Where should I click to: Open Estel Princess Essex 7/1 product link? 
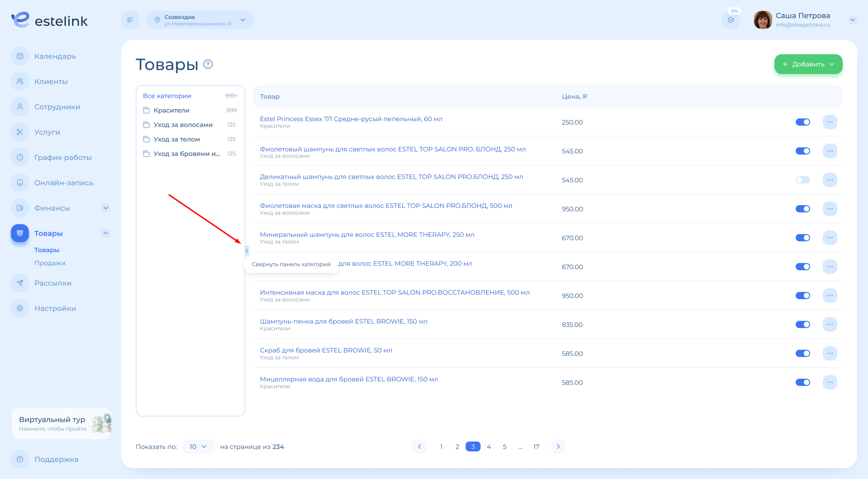pos(351,119)
